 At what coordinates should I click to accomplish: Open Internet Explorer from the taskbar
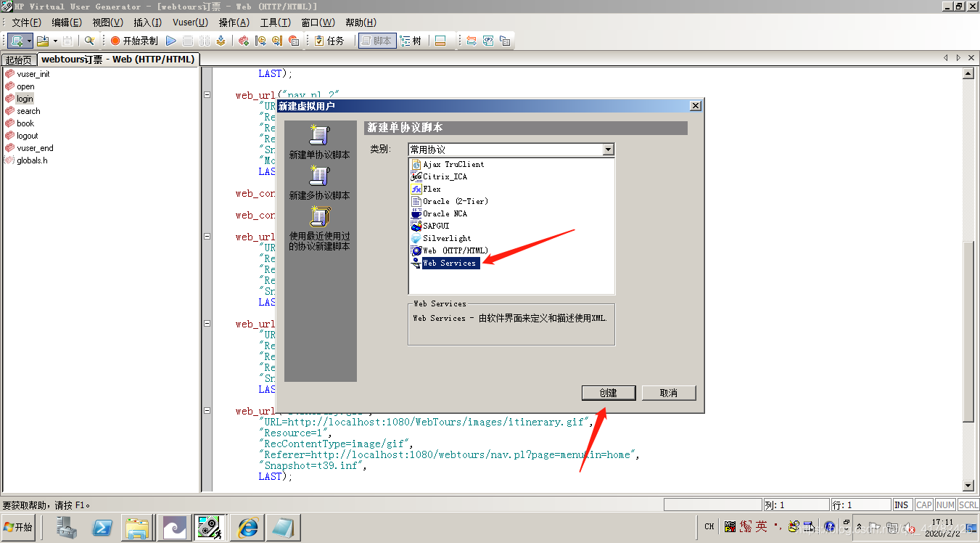pos(247,528)
